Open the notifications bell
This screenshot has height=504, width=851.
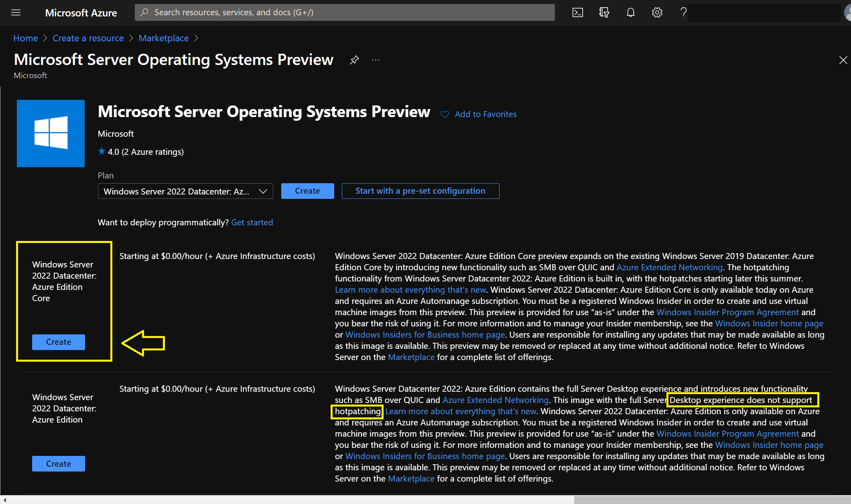[x=630, y=12]
